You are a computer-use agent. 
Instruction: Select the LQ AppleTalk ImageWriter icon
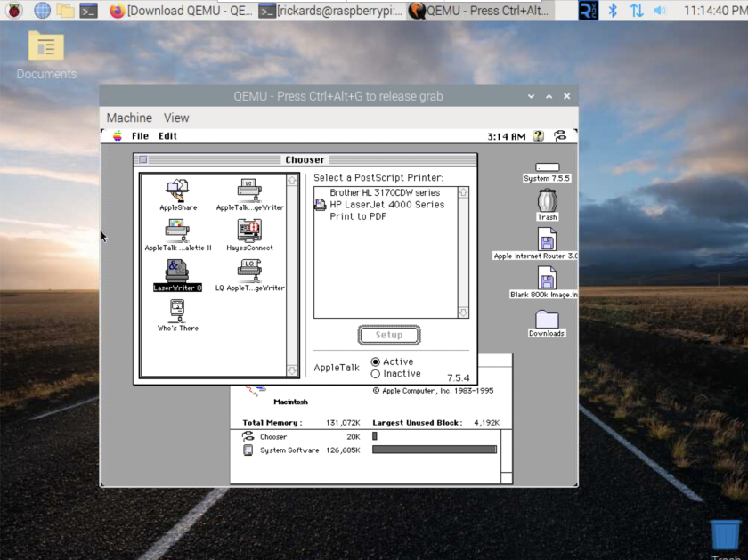point(249,271)
